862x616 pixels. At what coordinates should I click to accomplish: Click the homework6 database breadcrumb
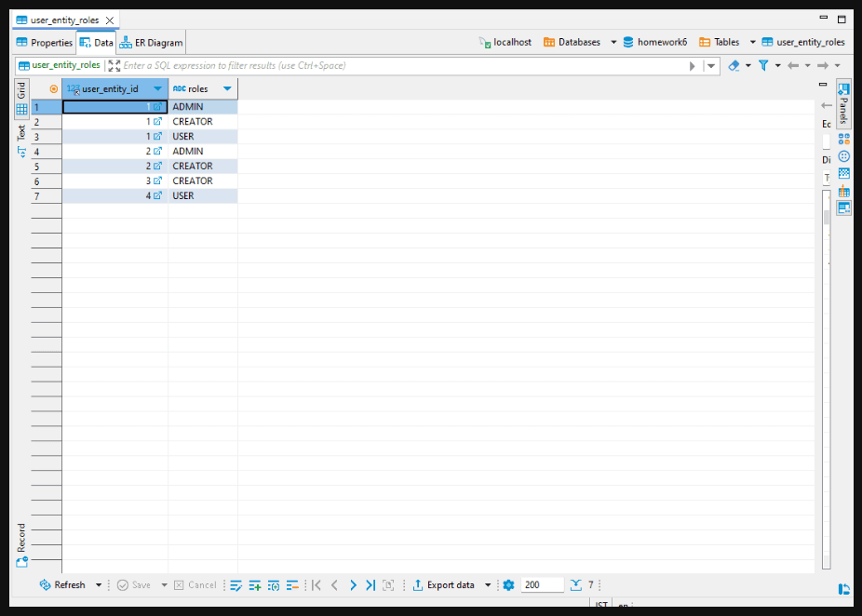(x=655, y=42)
